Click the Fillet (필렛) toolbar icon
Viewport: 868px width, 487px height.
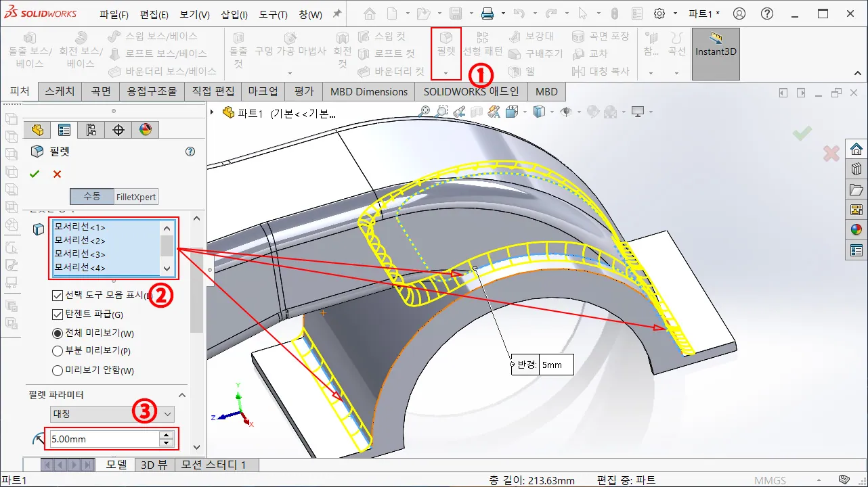pos(446,45)
